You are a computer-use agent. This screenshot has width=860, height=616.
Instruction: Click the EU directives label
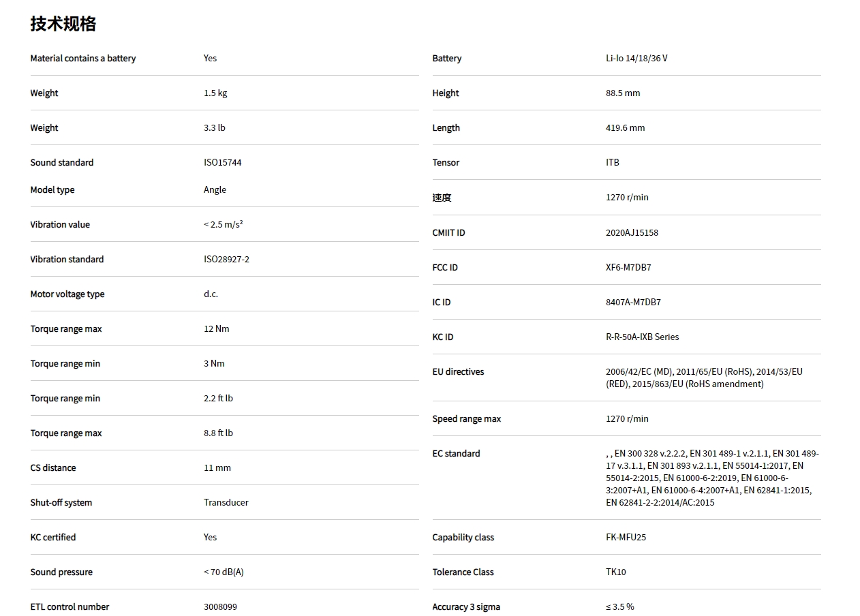click(x=458, y=372)
